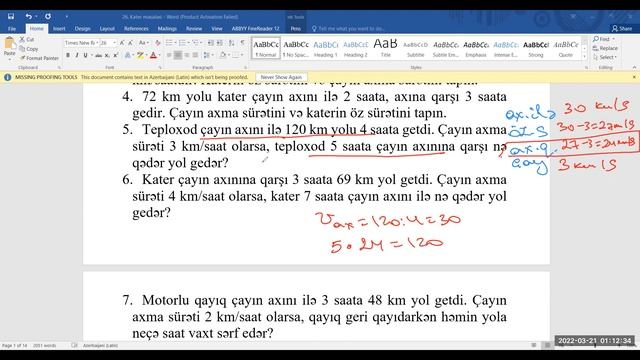Click the Cut command
The image size is (640, 360).
point(27,40)
